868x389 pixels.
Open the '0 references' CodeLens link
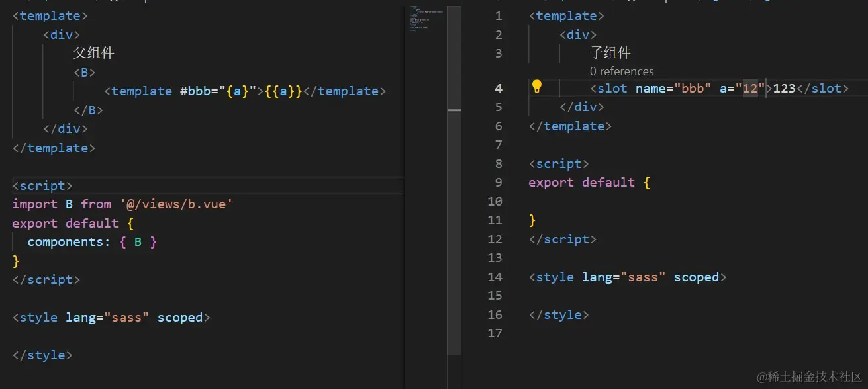[622, 71]
